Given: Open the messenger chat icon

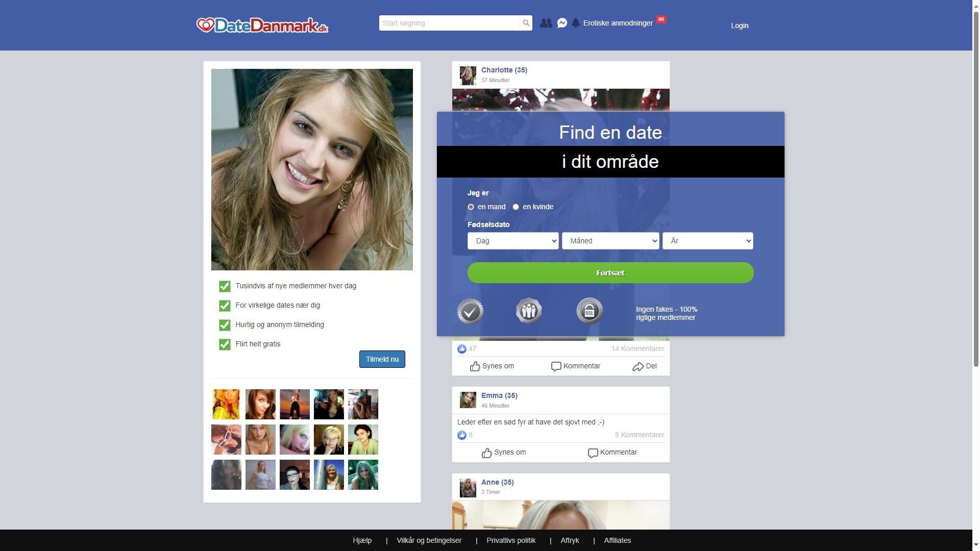Looking at the screenshot, I should 562,23.
